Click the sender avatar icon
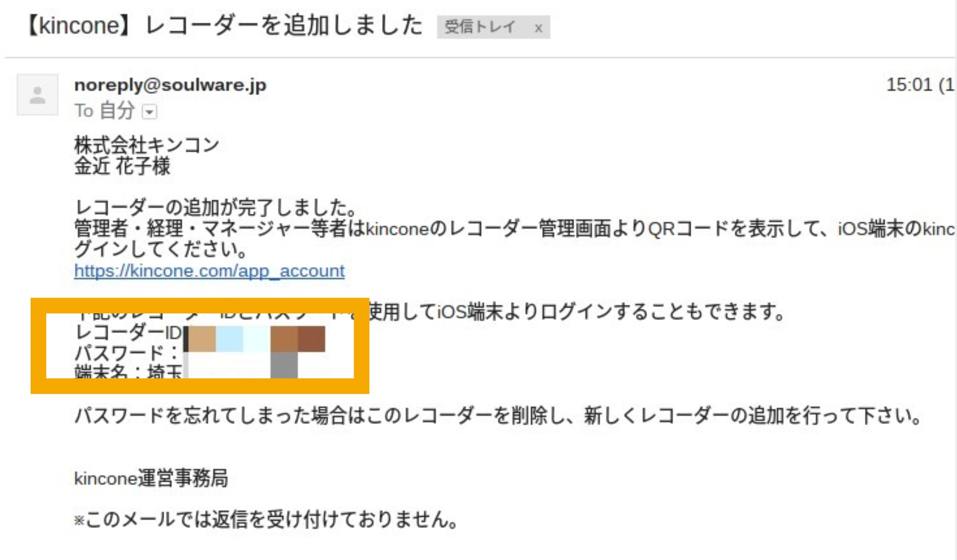The height and width of the screenshot is (560, 957). coord(38,95)
